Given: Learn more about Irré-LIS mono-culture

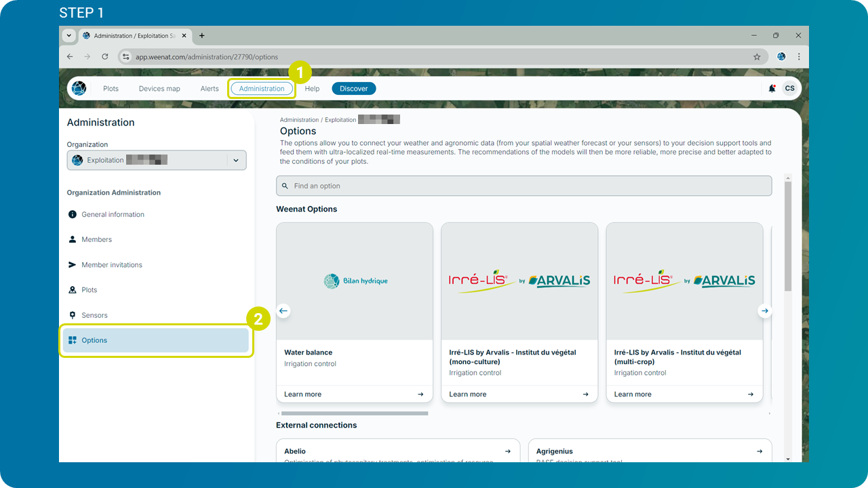Looking at the screenshot, I should click(467, 394).
